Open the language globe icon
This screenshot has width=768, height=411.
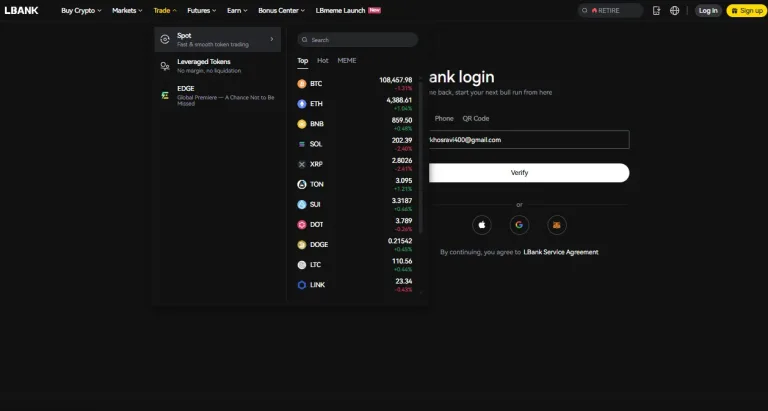point(674,10)
